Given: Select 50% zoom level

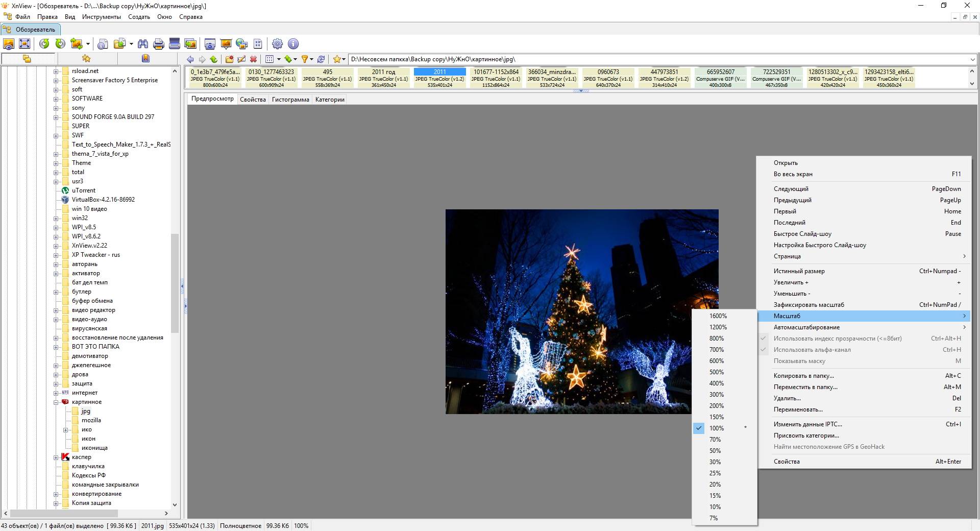Looking at the screenshot, I should click(x=724, y=451).
